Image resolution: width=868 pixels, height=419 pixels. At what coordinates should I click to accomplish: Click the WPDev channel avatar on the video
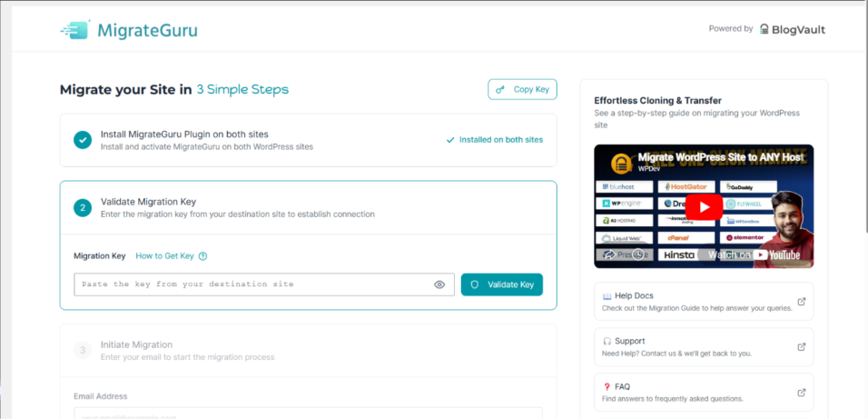tap(621, 163)
